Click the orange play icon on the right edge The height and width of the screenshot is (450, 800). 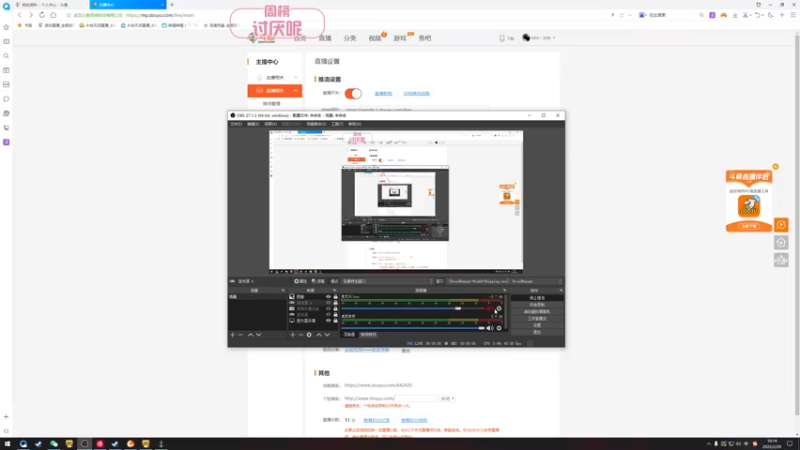pyautogui.click(x=781, y=225)
